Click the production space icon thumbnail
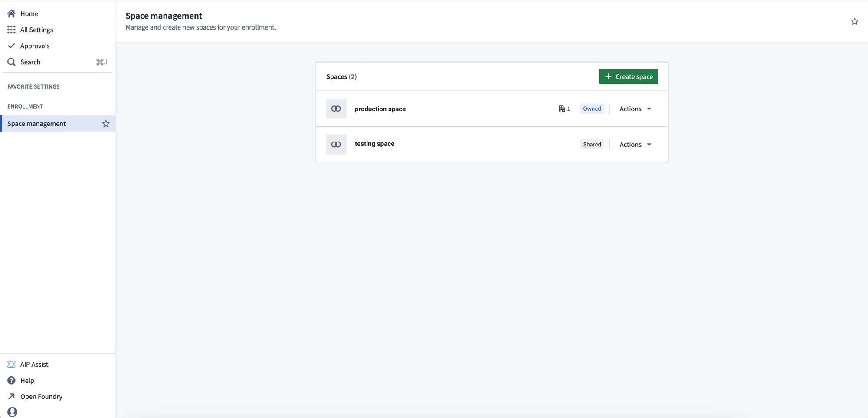The height and width of the screenshot is (418, 868). coord(336,109)
